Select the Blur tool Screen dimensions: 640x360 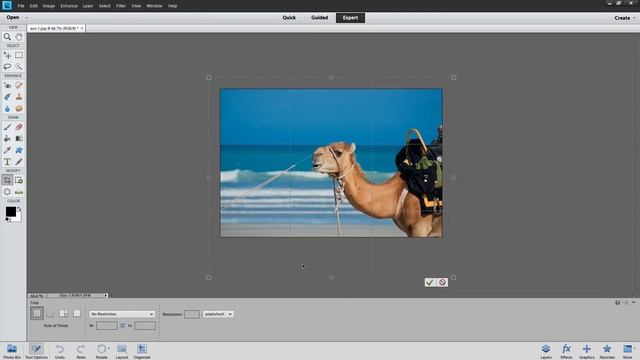coord(7,109)
